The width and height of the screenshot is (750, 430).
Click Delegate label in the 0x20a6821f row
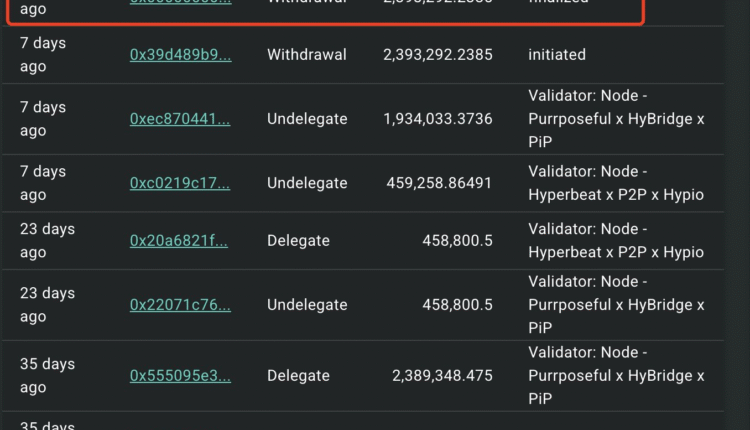pos(298,241)
